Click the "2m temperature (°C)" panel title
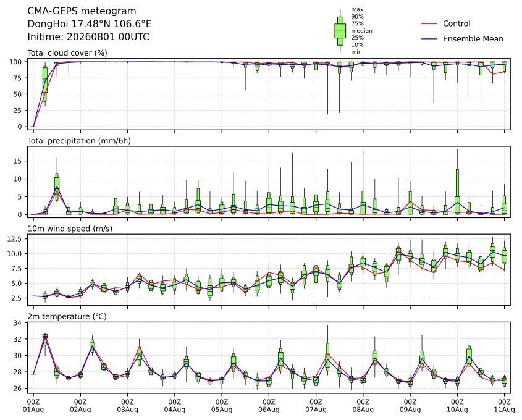Viewport: 522px width, 420px height. point(67,316)
